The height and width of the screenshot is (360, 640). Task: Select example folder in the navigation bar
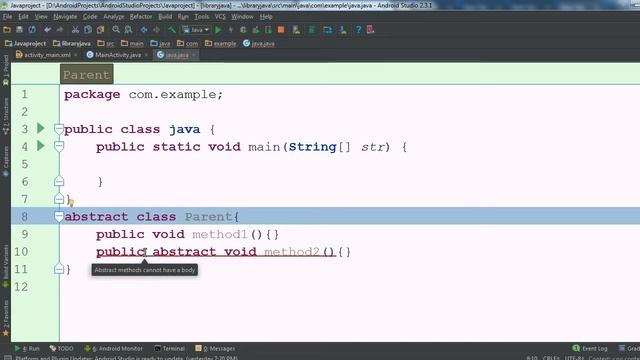[x=220, y=43]
